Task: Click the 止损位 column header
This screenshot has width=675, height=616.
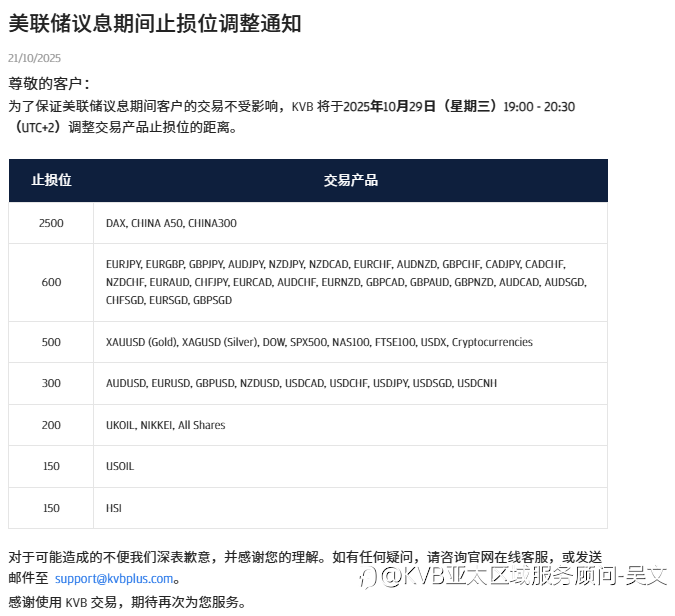Action: click(x=51, y=180)
